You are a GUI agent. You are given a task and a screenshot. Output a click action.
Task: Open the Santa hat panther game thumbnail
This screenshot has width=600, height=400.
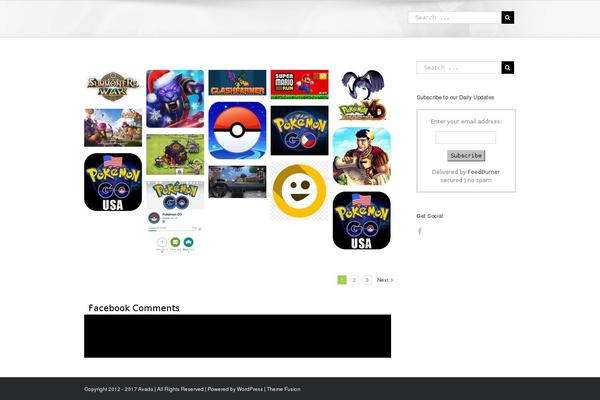(x=175, y=99)
